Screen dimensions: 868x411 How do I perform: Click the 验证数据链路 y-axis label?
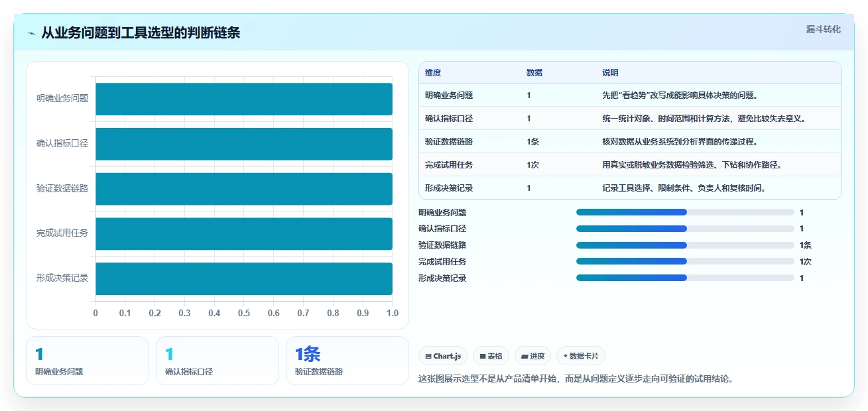tap(62, 189)
